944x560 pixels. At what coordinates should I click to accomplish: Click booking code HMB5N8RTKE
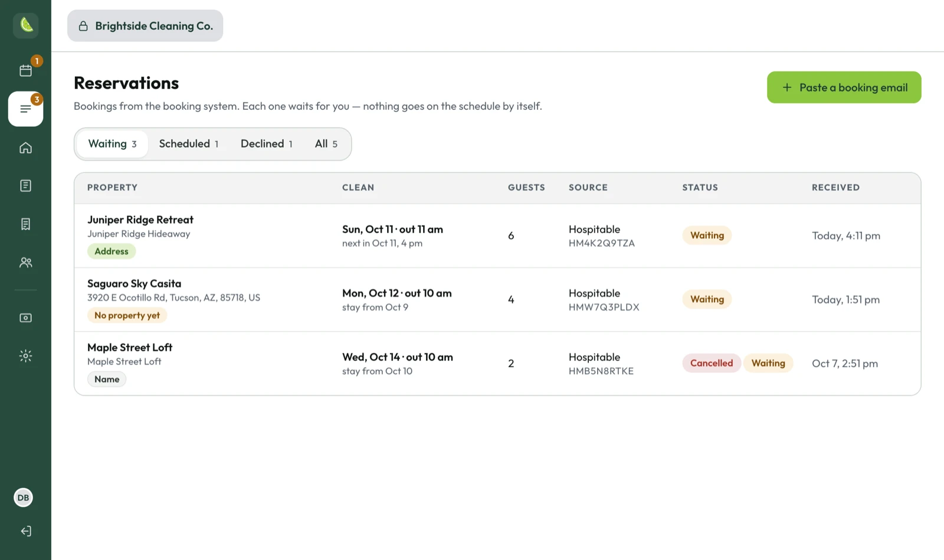click(x=601, y=371)
